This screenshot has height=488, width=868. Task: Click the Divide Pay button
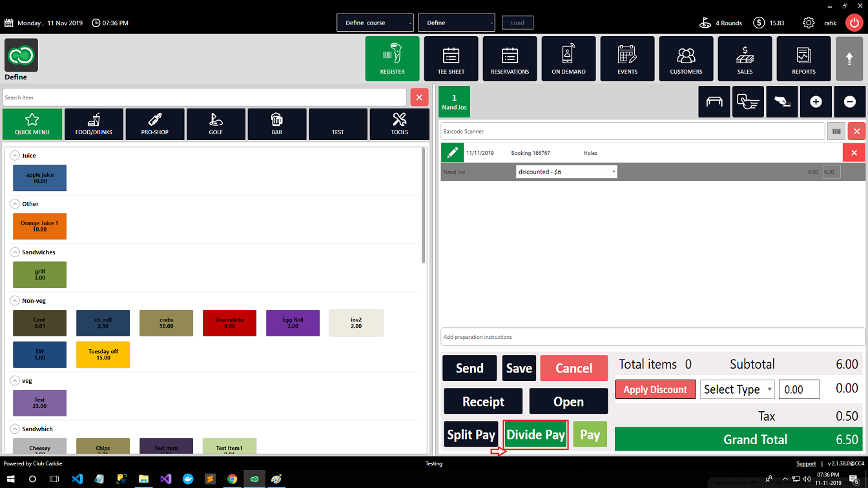[536, 434]
